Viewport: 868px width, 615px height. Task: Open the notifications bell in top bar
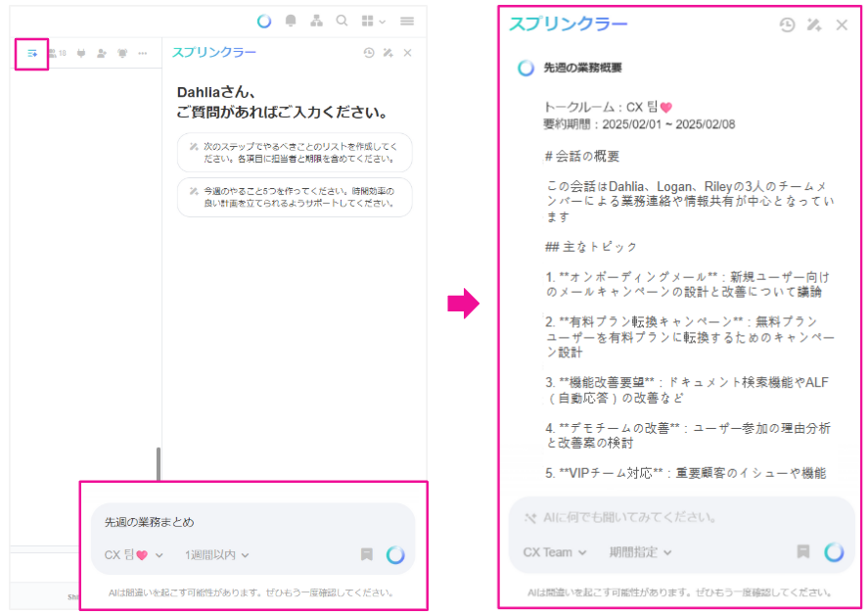(291, 21)
